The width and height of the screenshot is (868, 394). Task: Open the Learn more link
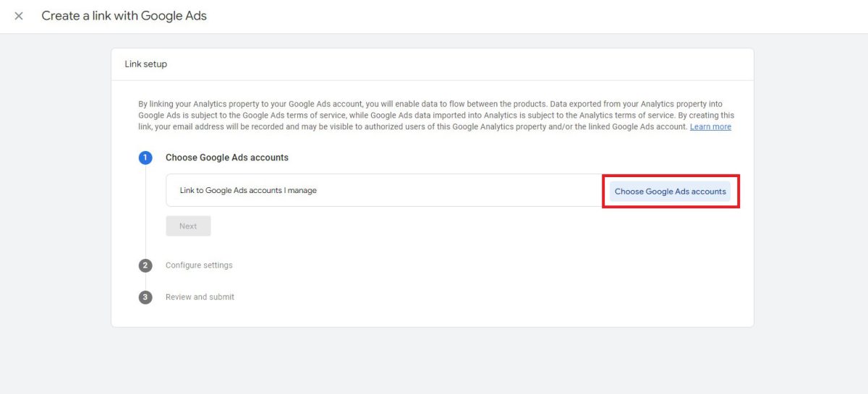(710, 127)
